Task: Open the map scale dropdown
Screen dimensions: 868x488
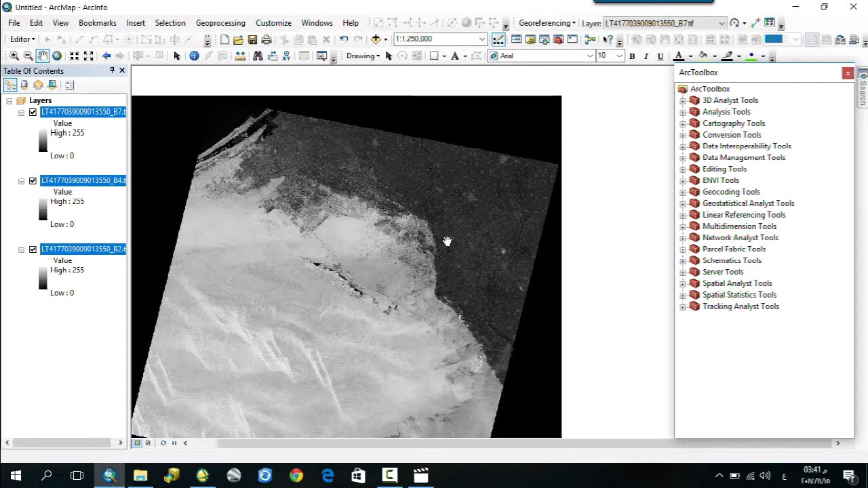Action: click(481, 39)
